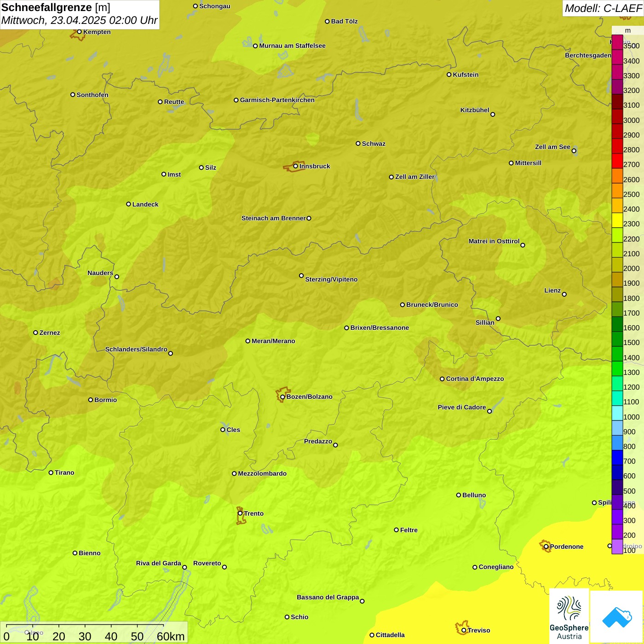Click the 'Brixen/Bressanone' label
The width and height of the screenshot is (644, 644).
tap(379, 328)
